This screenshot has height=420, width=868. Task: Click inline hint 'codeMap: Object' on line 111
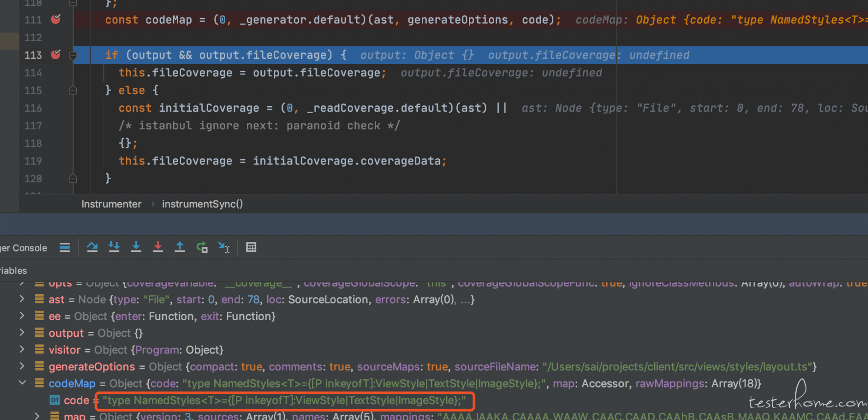click(626, 20)
